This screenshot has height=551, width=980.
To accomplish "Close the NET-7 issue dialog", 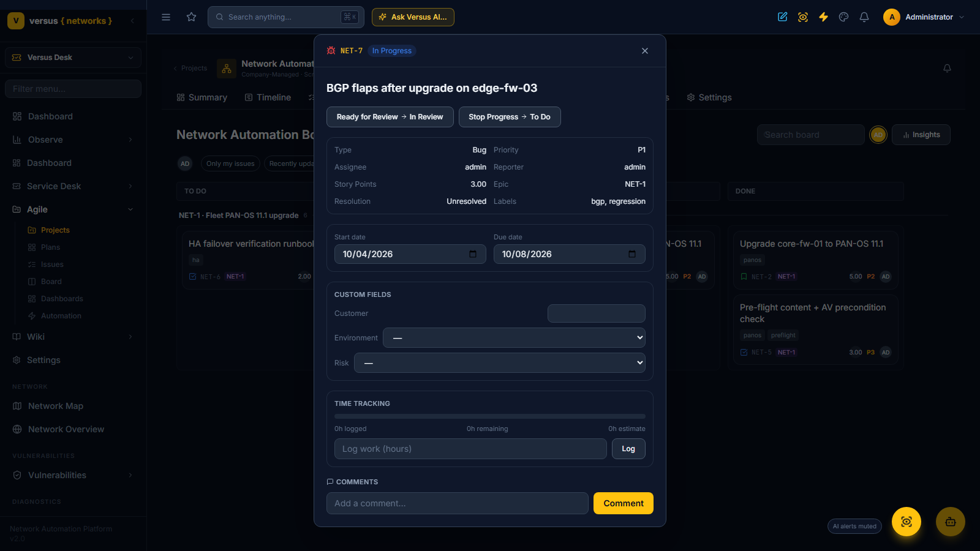I will pos(645,51).
